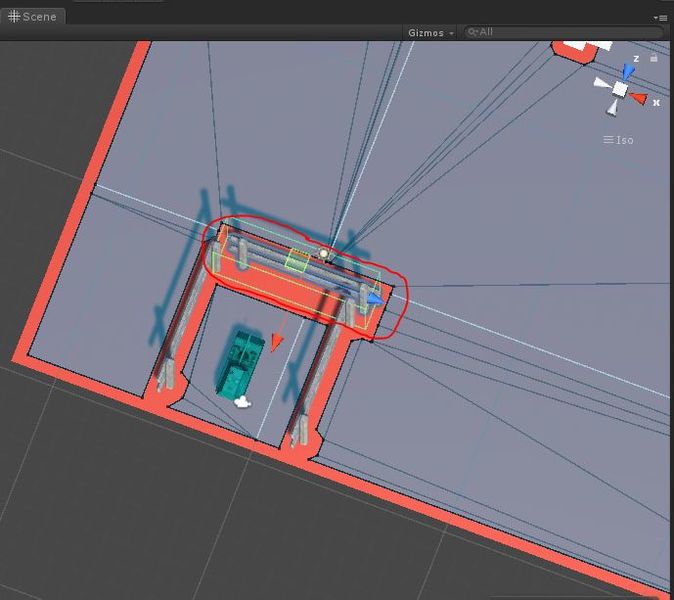Open the Gizmos dropdown menu
Screen dimensions: 674x600
(431, 33)
